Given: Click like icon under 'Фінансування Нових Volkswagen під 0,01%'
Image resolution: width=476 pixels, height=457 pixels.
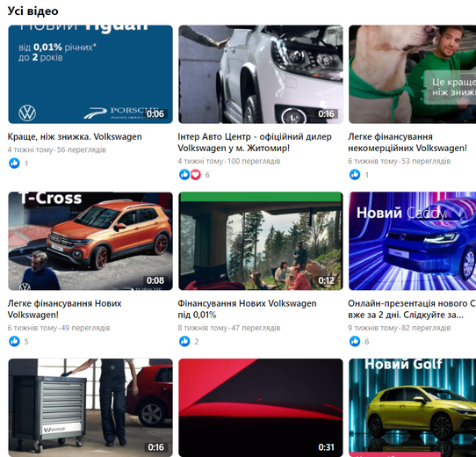Looking at the screenshot, I should click(184, 341).
